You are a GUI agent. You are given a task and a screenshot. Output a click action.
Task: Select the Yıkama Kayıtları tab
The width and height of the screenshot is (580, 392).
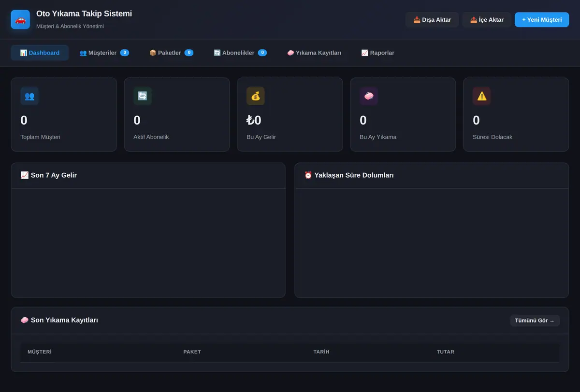[314, 53]
